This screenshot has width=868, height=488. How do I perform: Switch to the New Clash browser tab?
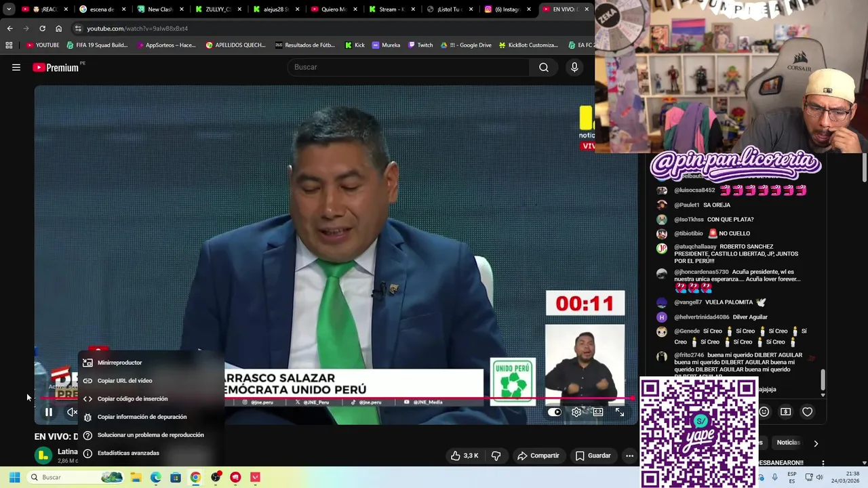[x=161, y=9]
